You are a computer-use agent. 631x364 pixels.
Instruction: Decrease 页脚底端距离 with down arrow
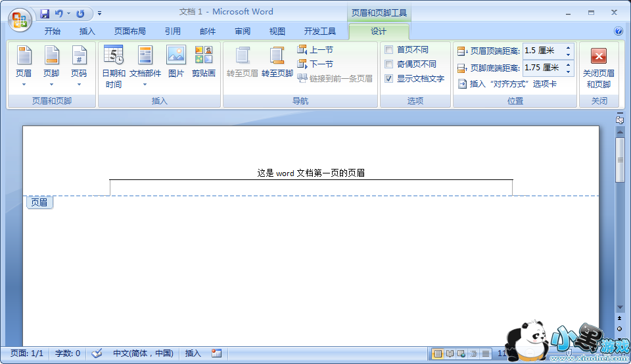click(568, 72)
